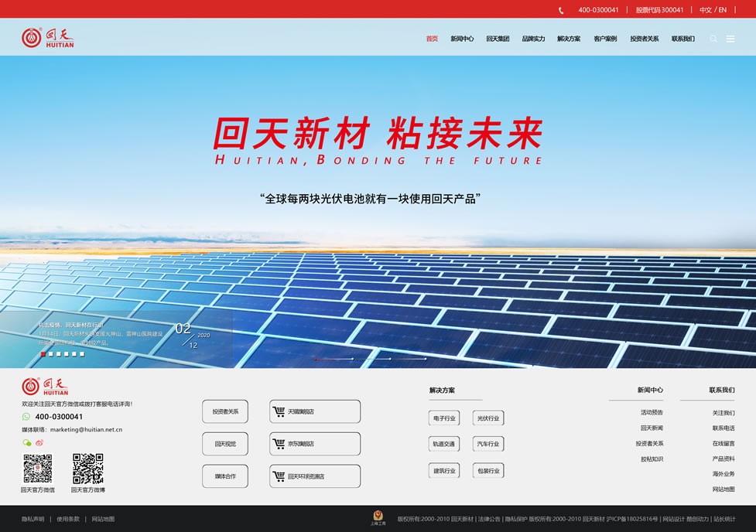Click the marketing@huitian.net.cn email address
Viewport: 756px width, 532px height.
pos(87,429)
